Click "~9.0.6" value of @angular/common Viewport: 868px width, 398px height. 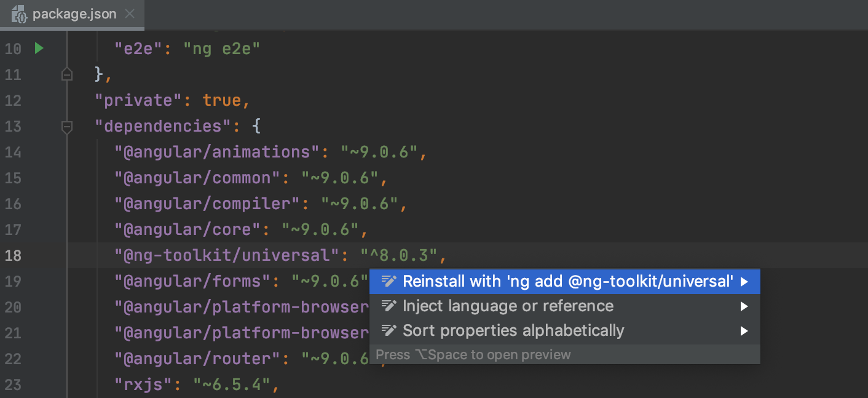(341, 178)
